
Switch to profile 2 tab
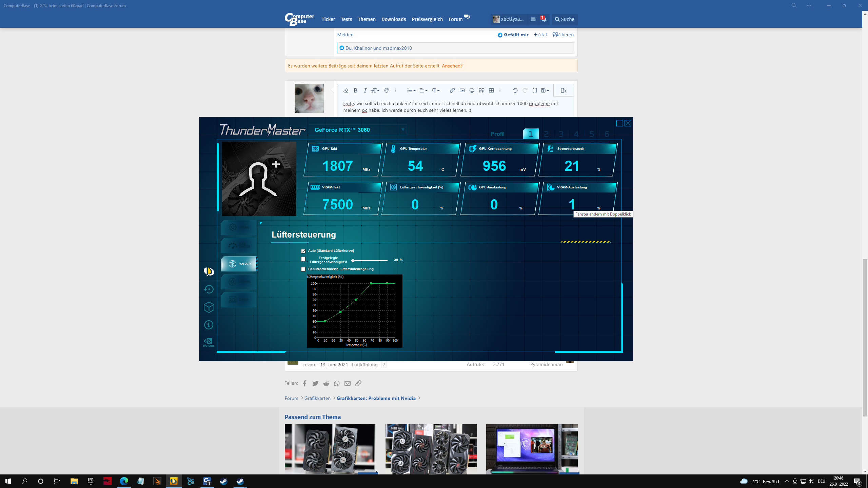(546, 134)
